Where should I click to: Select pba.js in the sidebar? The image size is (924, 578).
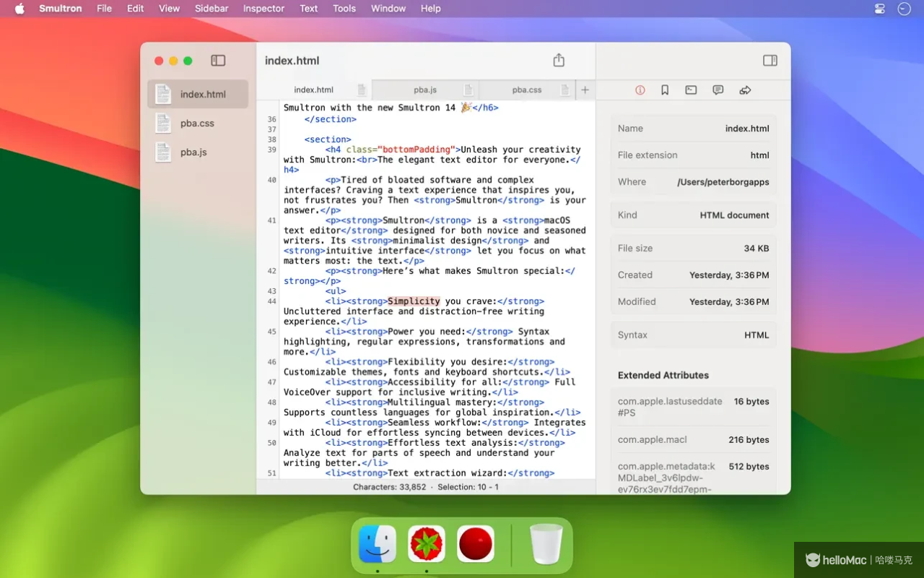198,152
